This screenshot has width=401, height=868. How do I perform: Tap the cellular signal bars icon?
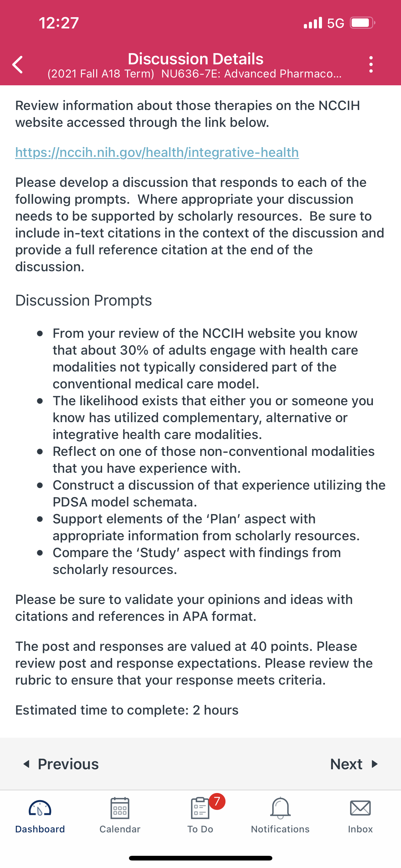pyautogui.click(x=313, y=23)
